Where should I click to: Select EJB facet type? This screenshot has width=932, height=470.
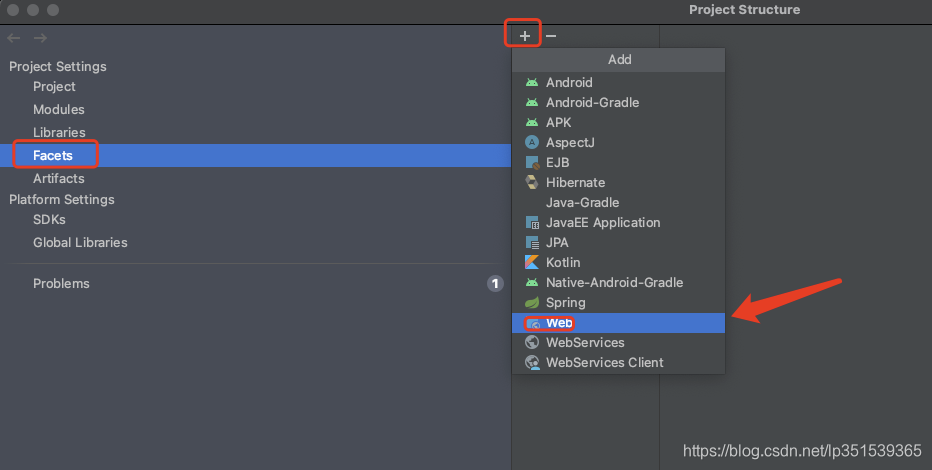(618, 163)
